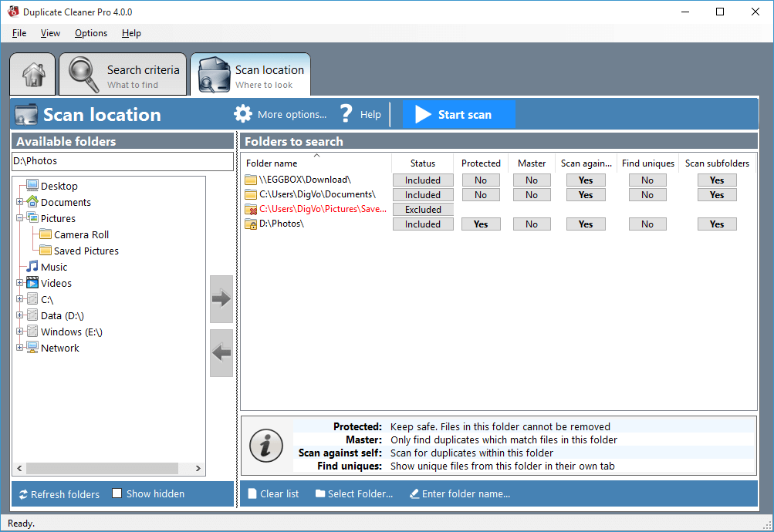Click the Refresh folders icon

23,493
